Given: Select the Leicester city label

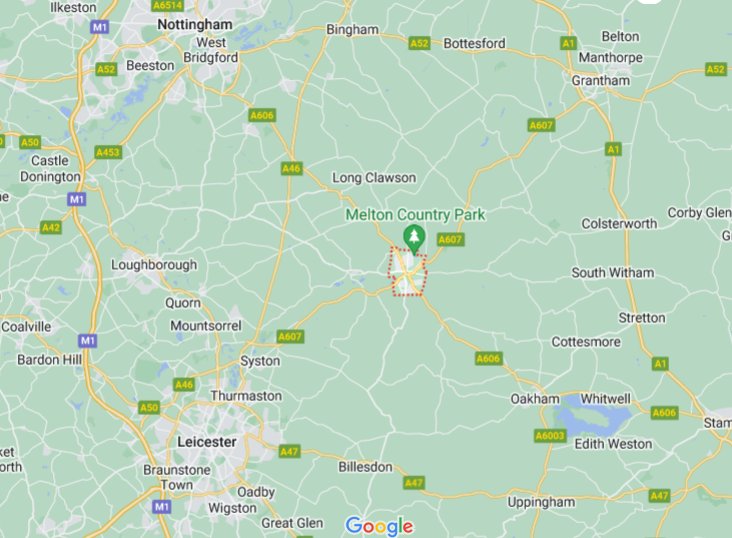Looking at the screenshot, I should 207,442.
